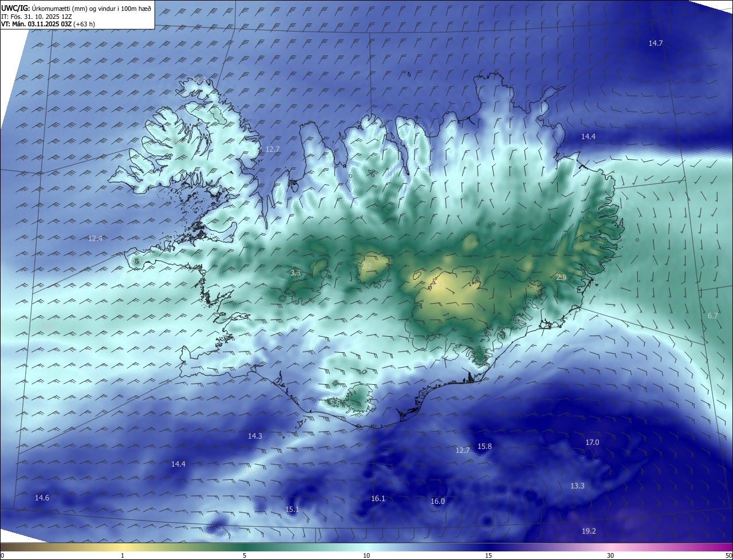Viewport: 733px width, 560px height.
Task: Pick the brown colorbar segment above the 0 tick
Action: pos(5,547)
